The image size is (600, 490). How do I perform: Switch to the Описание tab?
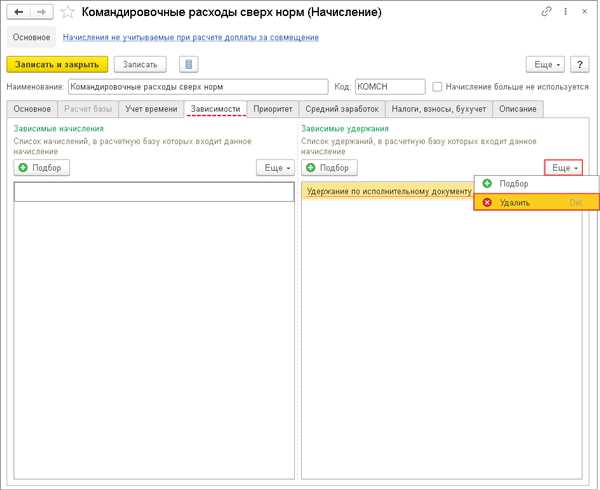click(x=518, y=109)
